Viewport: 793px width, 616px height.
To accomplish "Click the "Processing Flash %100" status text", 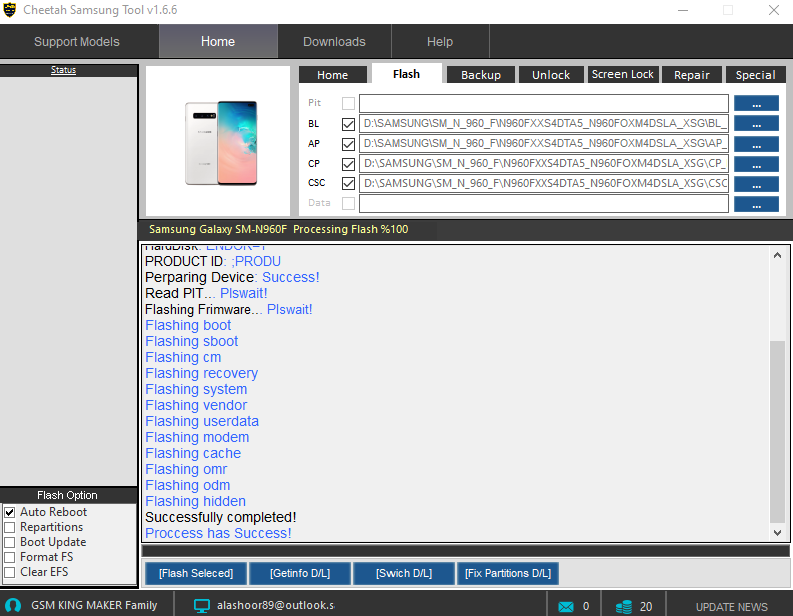I will click(350, 230).
